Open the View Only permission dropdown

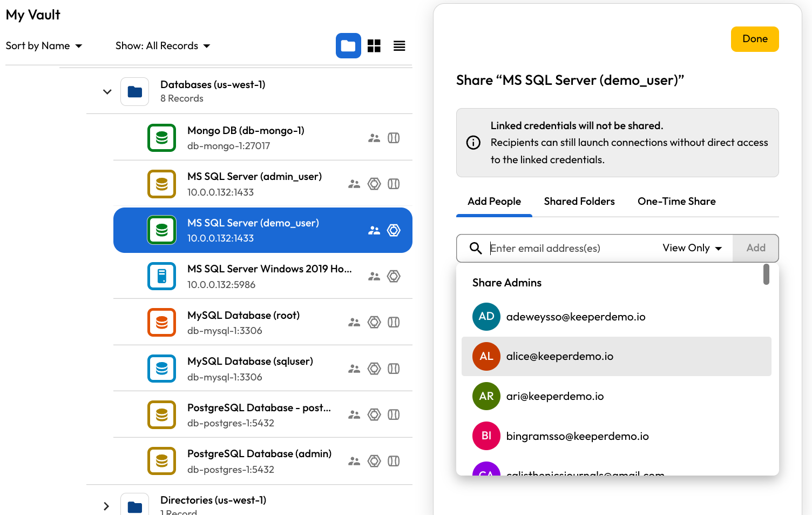point(692,248)
